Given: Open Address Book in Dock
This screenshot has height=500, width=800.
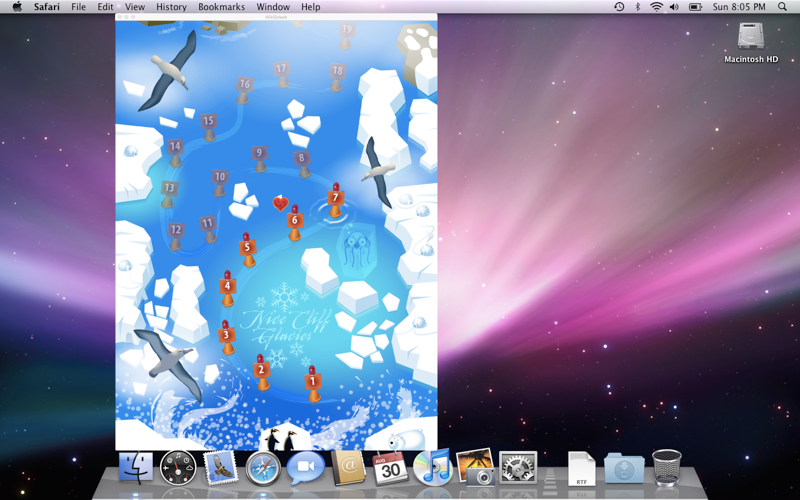Looking at the screenshot, I should tap(349, 467).
